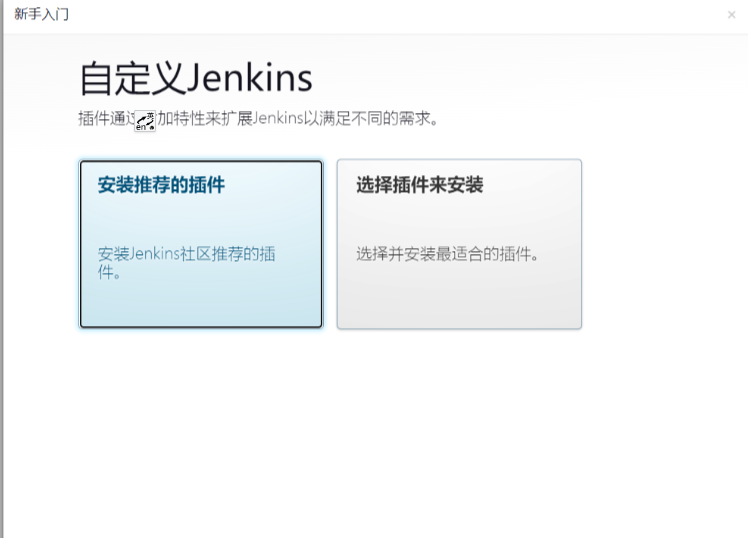The height and width of the screenshot is (538, 748).
Task: Click the word Jenkins inside the blue card description
Action: click(154, 254)
